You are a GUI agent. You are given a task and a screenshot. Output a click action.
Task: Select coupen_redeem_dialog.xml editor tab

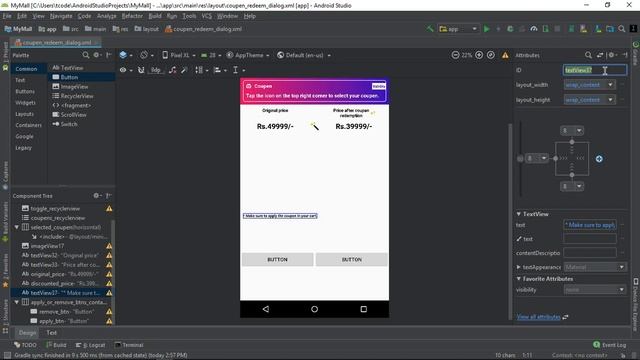point(55,42)
